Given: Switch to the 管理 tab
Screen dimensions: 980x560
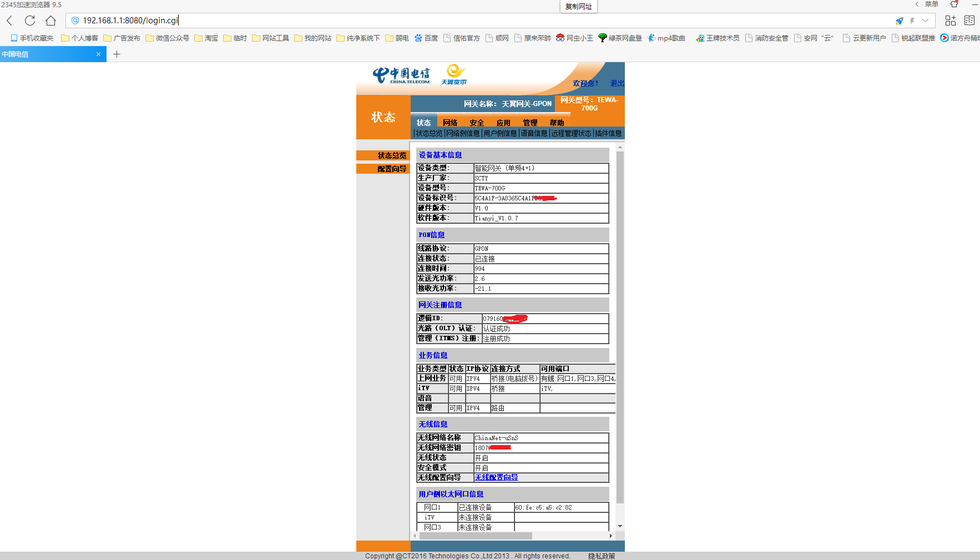Looking at the screenshot, I should (530, 123).
